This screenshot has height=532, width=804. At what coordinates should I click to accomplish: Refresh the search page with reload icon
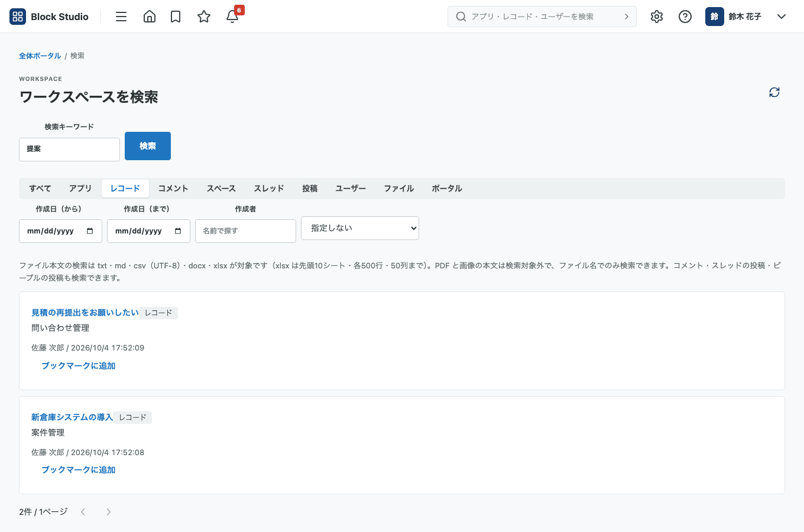tap(774, 92)
